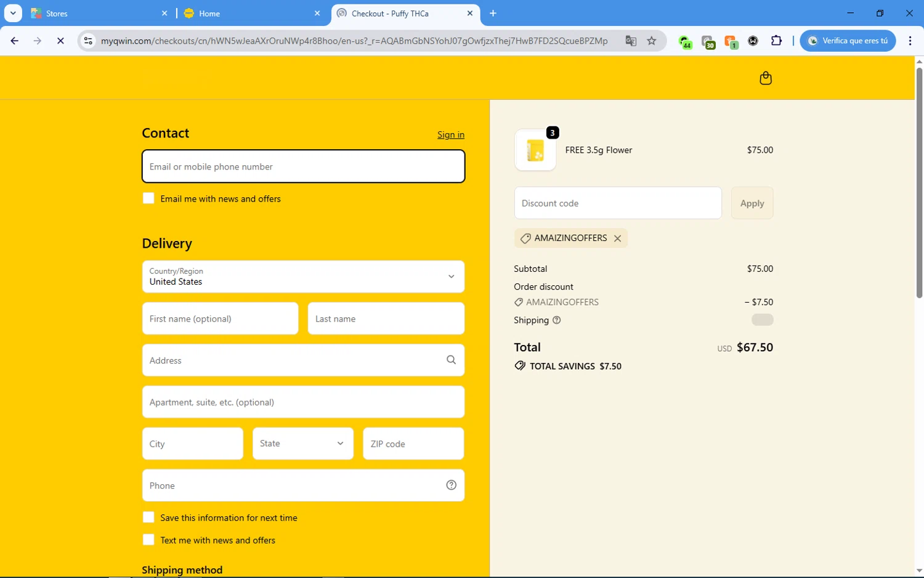
Task: Open the Extensions puzzle piece menu
Action: 776,41
